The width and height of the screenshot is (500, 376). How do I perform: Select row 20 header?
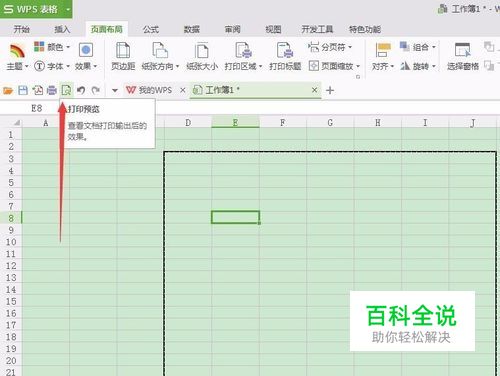point(11,361)
